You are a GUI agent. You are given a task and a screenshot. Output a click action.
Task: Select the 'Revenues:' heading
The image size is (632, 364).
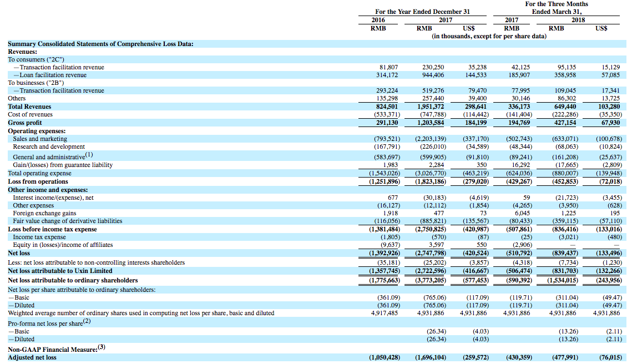pyautogui.click(x=23, y=52)
